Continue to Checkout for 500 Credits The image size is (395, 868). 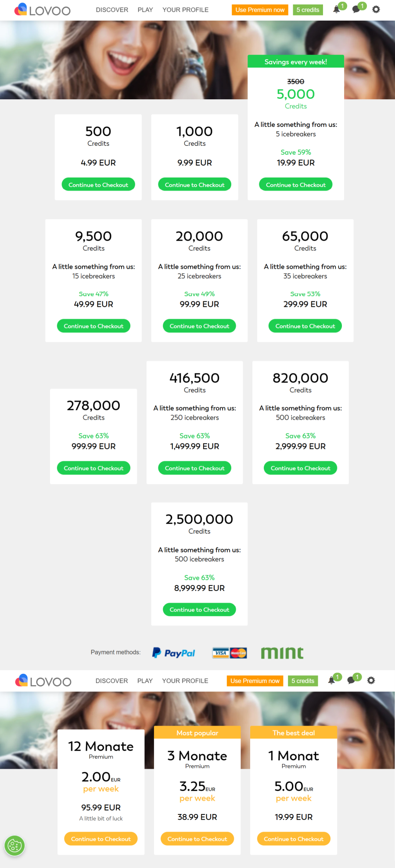pos(98,184)
